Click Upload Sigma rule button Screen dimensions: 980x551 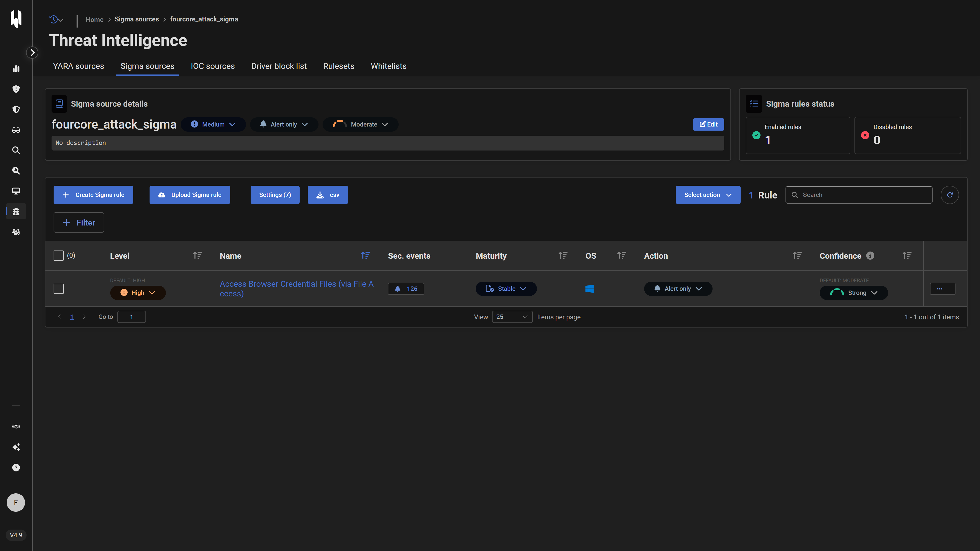click(x=189, y=195)
